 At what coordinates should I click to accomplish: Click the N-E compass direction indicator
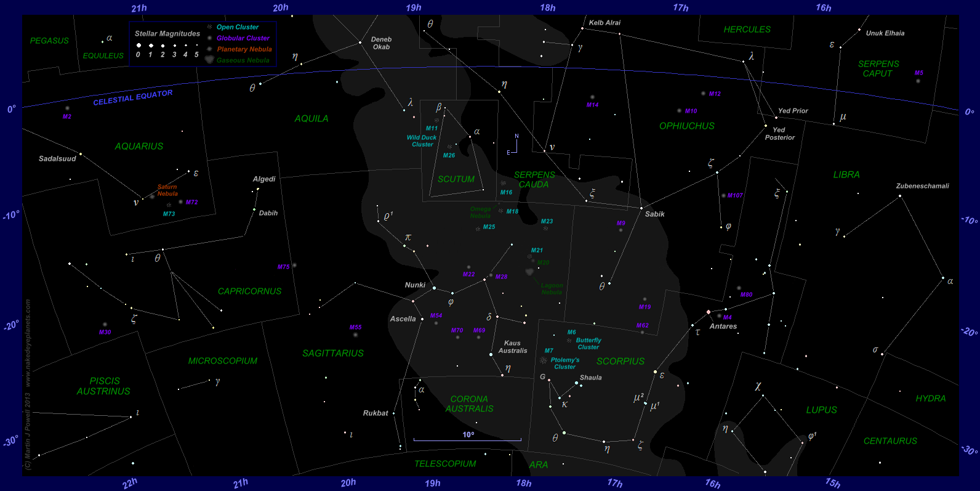click(x=515, y=145)
